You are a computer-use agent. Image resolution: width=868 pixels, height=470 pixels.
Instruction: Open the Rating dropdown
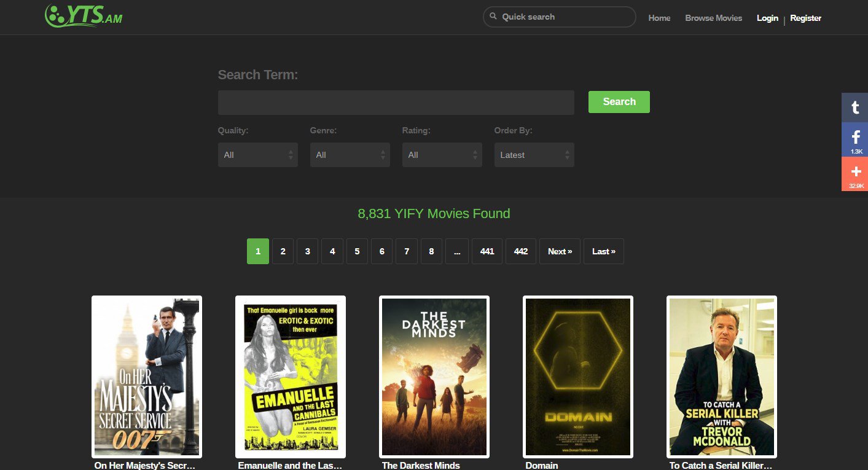[x=442, y=155]
